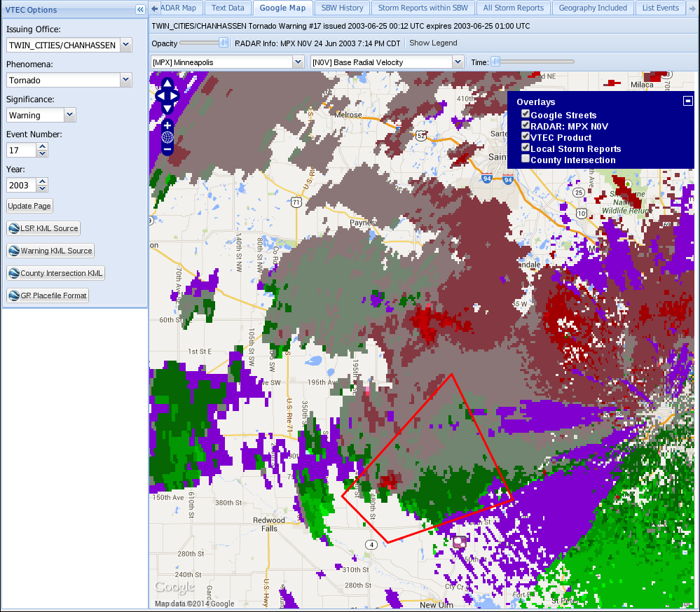700x612 pixels.
Task: Open the Geography Included tab
Action: 592,8
